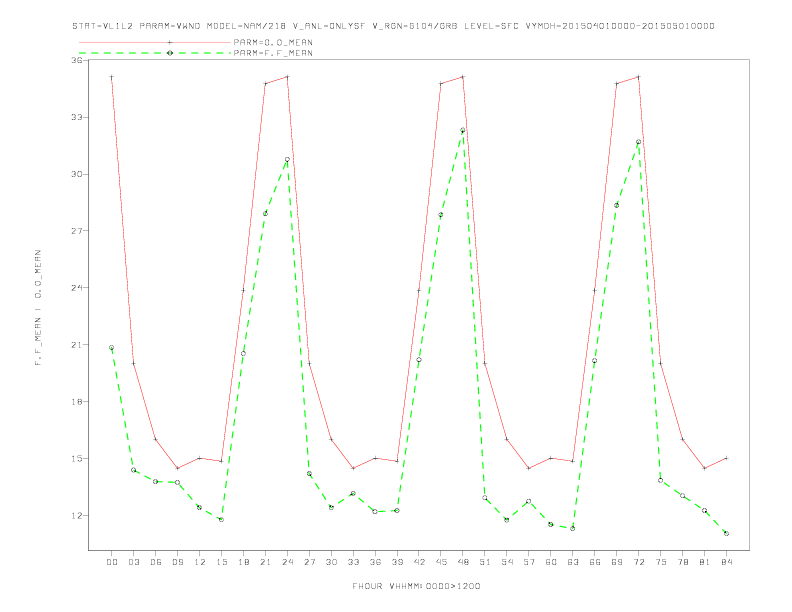Screen dimensions: 792x612
Task: Click the y-axis tick label 36
Action: point(76,61)
